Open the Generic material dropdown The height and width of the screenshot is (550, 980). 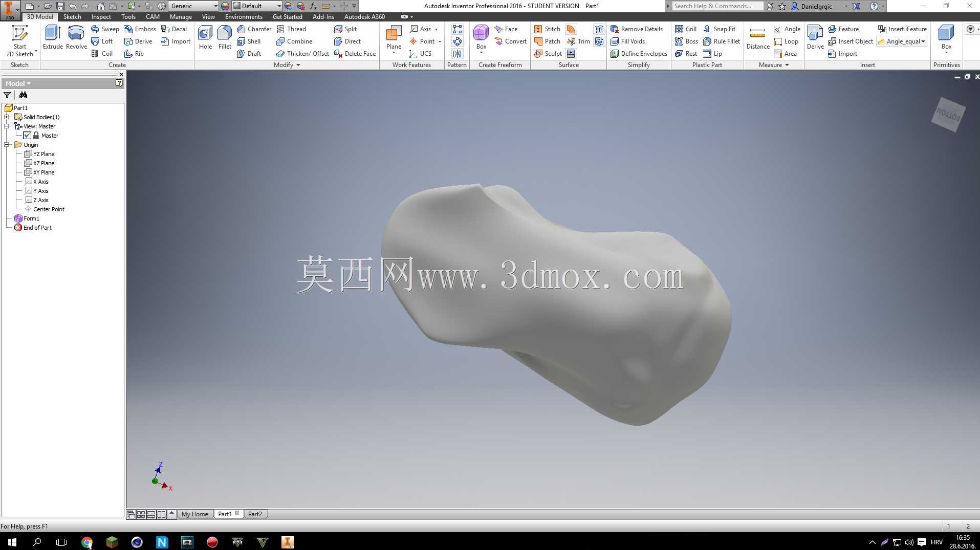coord(193,6)
